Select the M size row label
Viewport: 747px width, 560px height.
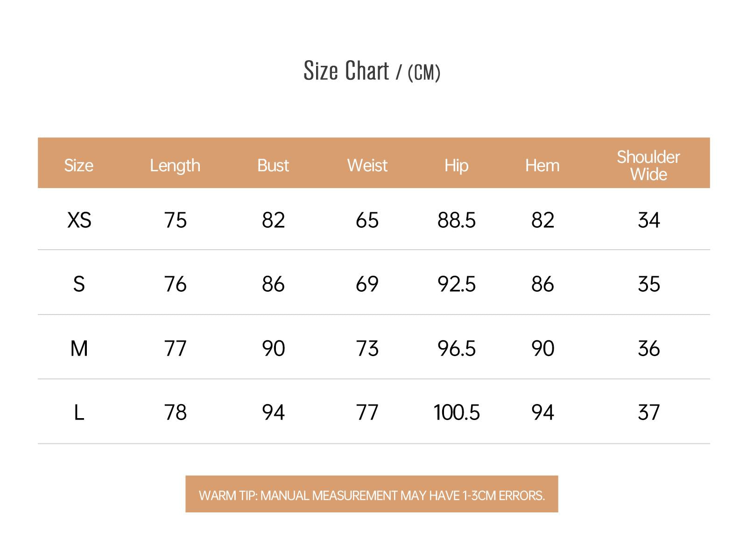[79, 349]
